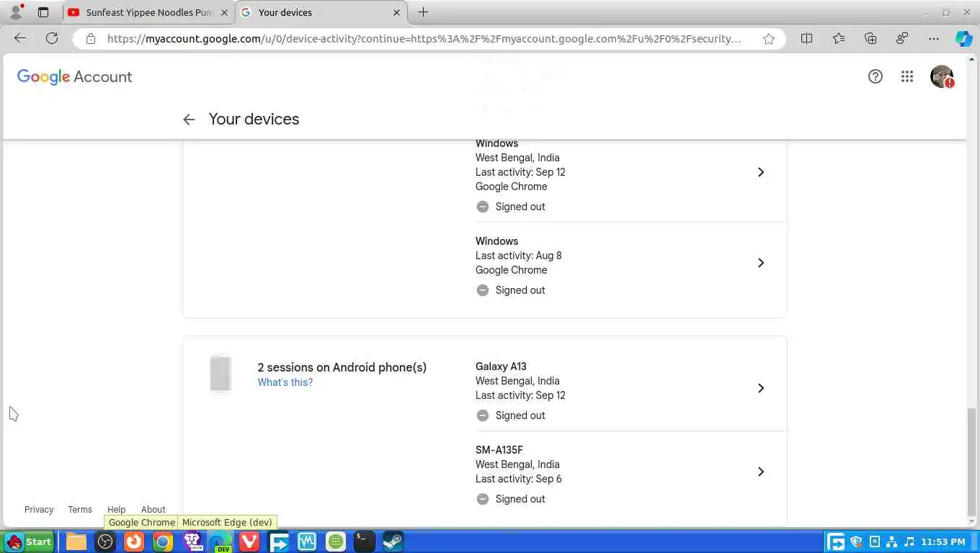Click the What's this? link
This screenshot has width=980, height=553.
coord(285,382)
